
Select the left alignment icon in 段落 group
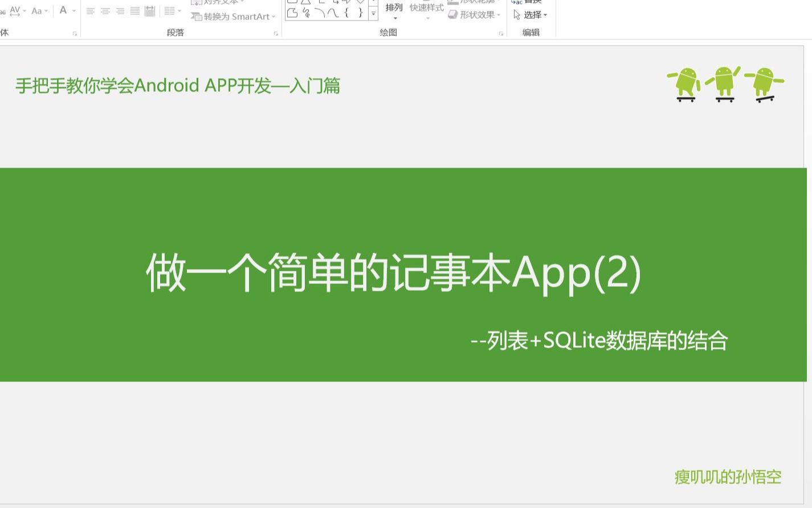coord(91,10)
